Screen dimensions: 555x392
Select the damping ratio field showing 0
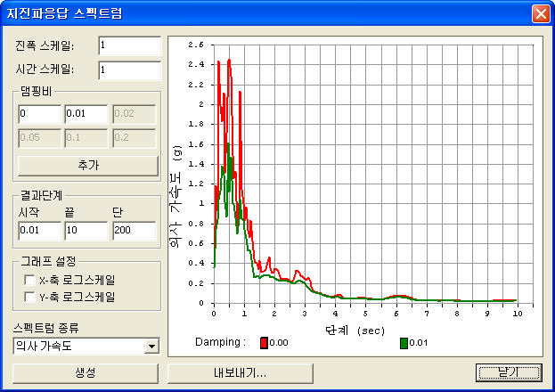[39, 114]
